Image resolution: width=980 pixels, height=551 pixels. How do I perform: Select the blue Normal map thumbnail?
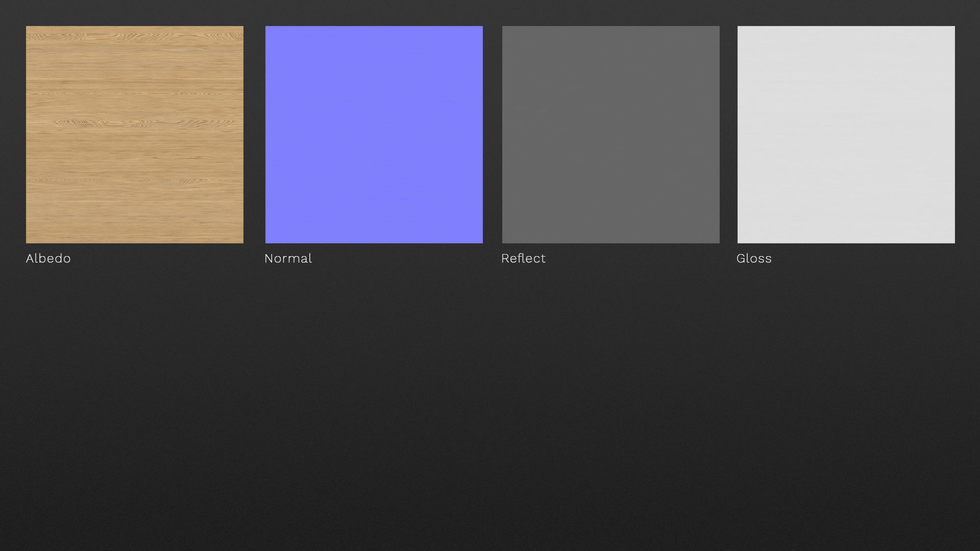coord(374,134)
